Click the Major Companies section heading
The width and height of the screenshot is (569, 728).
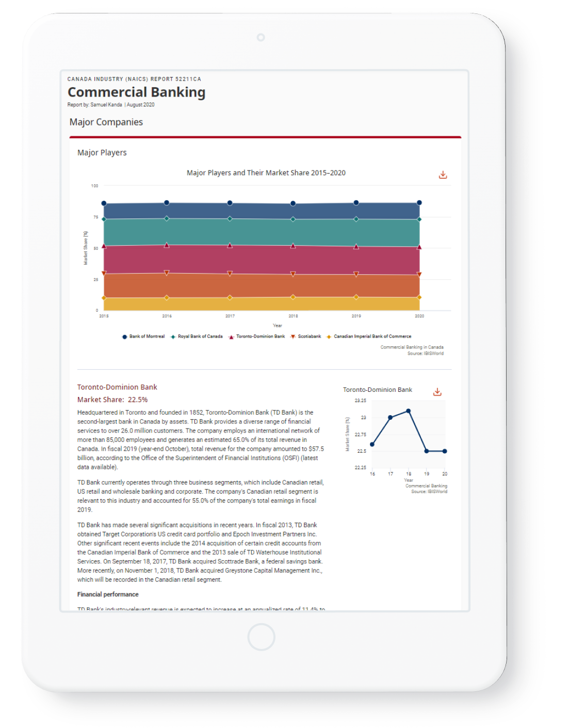106,122
